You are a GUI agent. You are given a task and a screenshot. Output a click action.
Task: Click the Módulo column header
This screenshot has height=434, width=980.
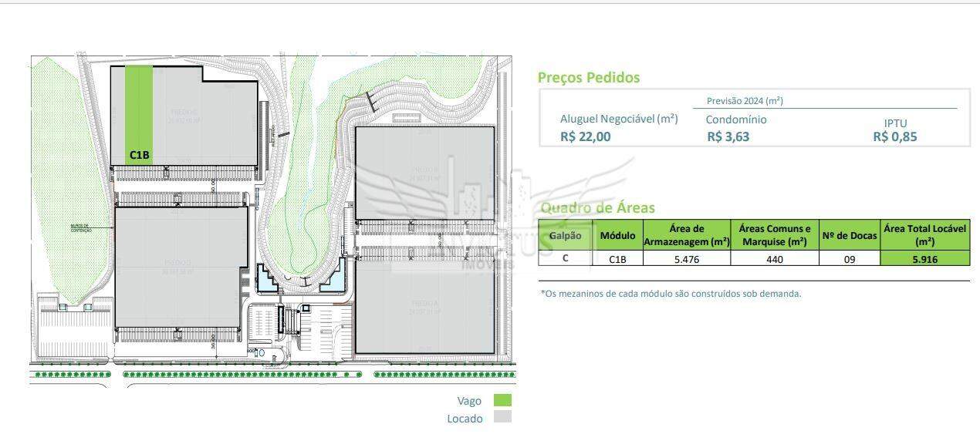617,235
